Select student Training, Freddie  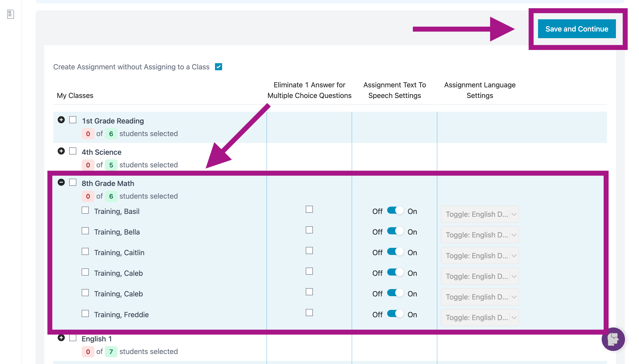point(85,313)
